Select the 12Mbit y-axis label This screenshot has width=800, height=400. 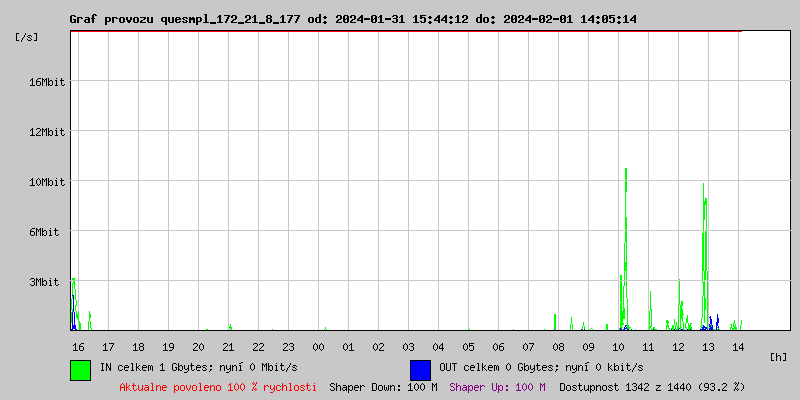click(47, 132)
